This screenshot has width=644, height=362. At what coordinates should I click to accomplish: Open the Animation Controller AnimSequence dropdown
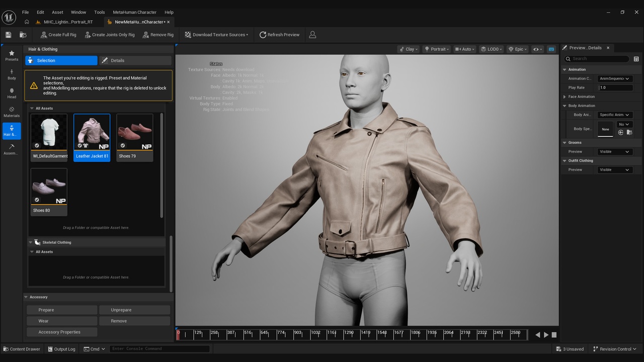pos(615,78)
